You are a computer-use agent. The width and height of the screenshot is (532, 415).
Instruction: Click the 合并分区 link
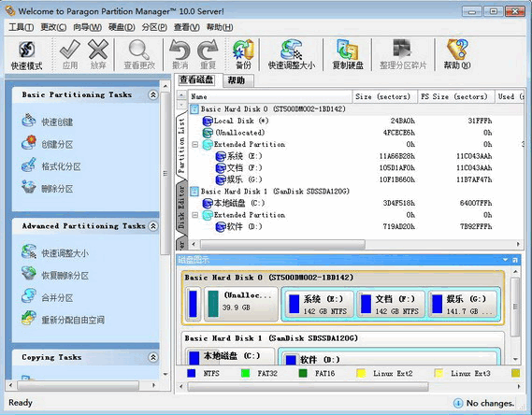coord(57,298)
